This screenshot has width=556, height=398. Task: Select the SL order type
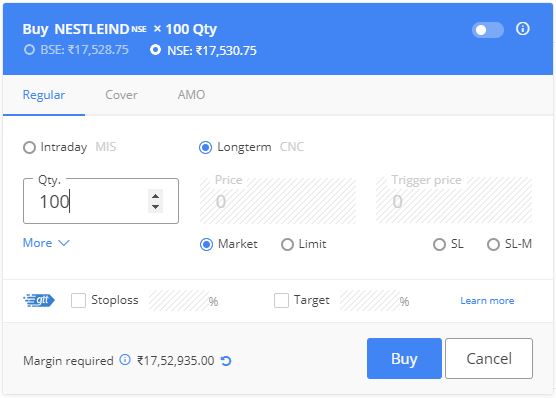pyautogui.click(x=439, y=244)
